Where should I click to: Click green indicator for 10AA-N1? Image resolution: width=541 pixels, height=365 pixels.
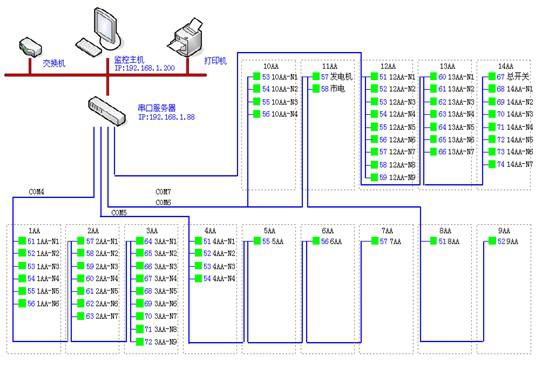256,76
